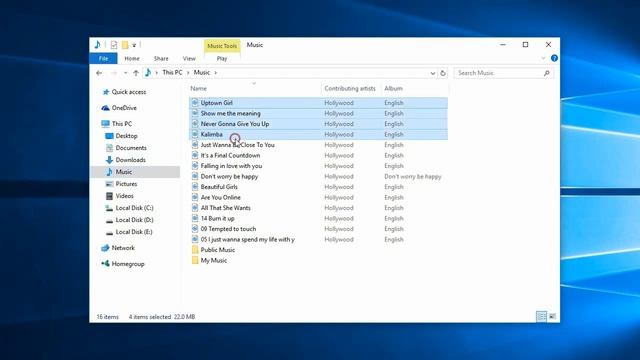
Task: Open Local Disk (D:) in the sidebar
Action: click(x=134, y=220)
